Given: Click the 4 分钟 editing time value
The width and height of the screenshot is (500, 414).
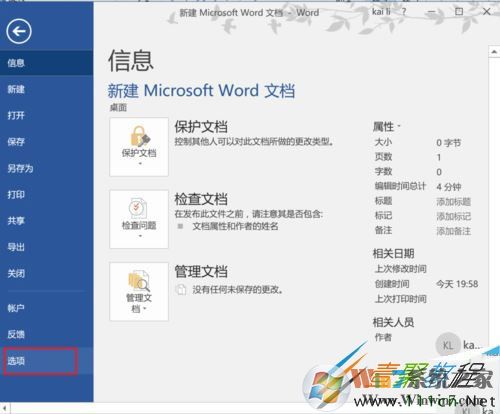Looking at the screenshot, I should (449, 187).
